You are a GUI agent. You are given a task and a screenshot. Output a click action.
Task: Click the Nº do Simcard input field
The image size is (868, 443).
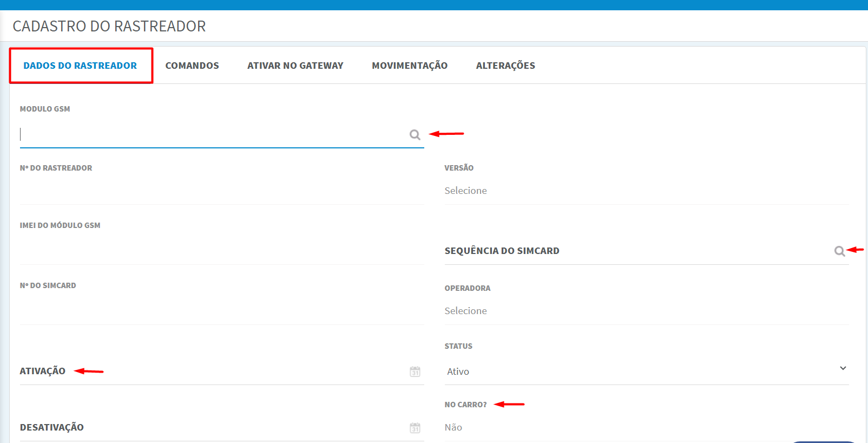coord(222,310)
